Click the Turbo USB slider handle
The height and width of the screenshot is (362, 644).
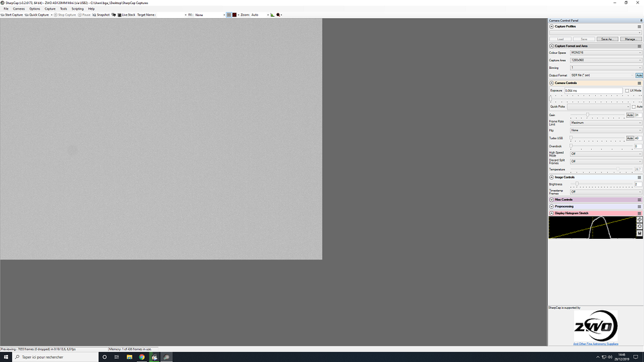click(x=571, y=138)
